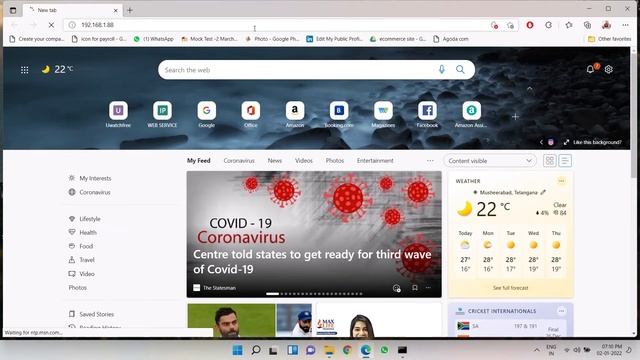Open File Explorer from taskbar
Screen dimensions: 640x360
329,350
